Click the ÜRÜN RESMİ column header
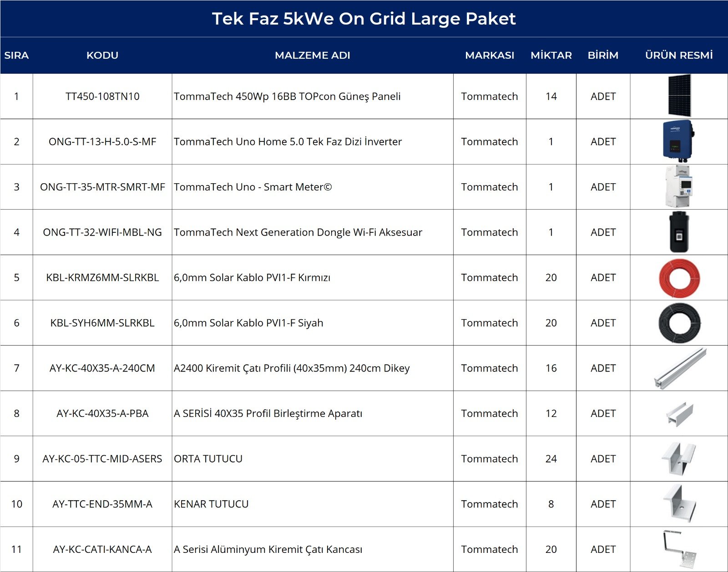The width and height of the screenshot is (728, 572). [x=679, y=55]
